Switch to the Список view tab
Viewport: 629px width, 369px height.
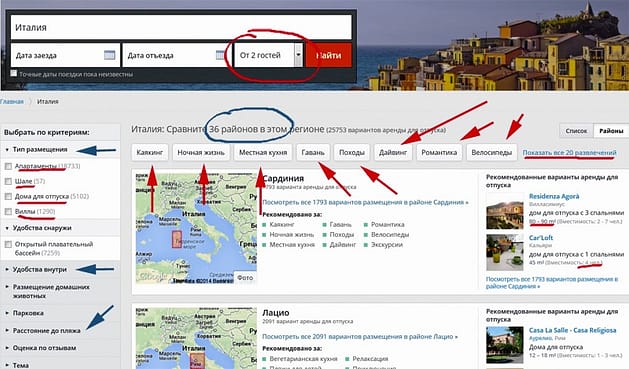pyautogui.click(x=576, y=131)
